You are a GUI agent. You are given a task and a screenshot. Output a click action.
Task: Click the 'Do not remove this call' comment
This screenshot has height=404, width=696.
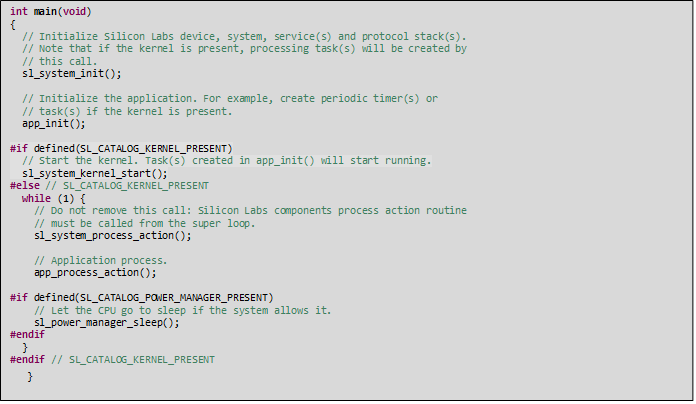tap(250, 210)
